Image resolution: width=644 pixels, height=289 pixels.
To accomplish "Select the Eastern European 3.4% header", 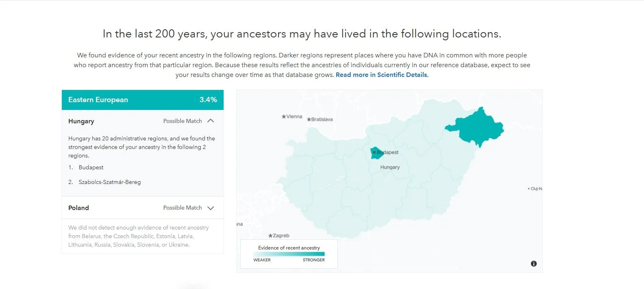I will [142, 100].
